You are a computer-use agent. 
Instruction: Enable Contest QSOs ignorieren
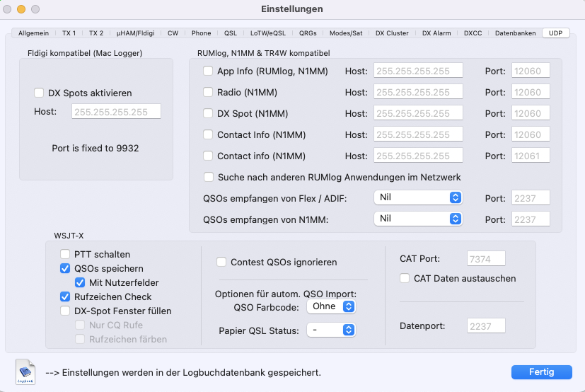pos(222,262)
